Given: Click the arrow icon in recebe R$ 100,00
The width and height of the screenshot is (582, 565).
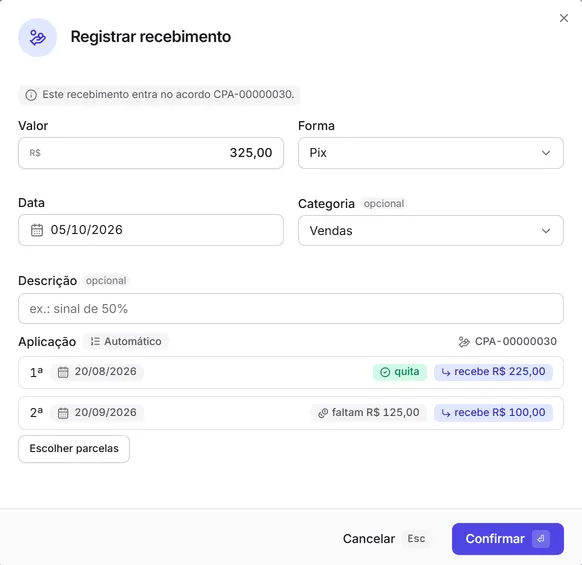Looking at the screenshot, I should click(446, 413).
